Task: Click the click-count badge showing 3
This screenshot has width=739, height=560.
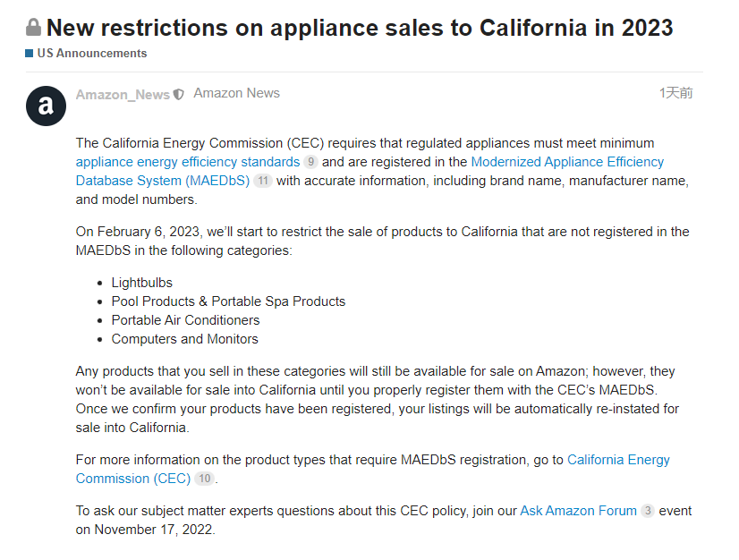Action: [648, 511]
